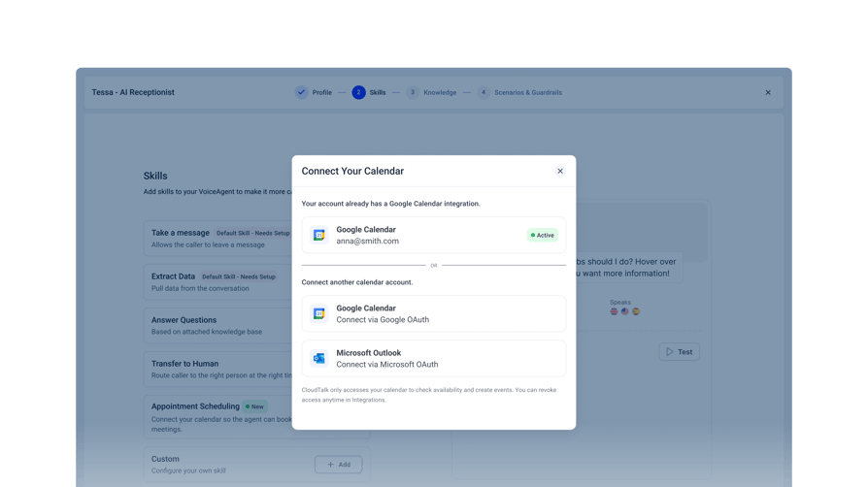Viewport: 868px width, 487px height.
Task: Go to the Profile step checkmark
Action: point(301,92)
